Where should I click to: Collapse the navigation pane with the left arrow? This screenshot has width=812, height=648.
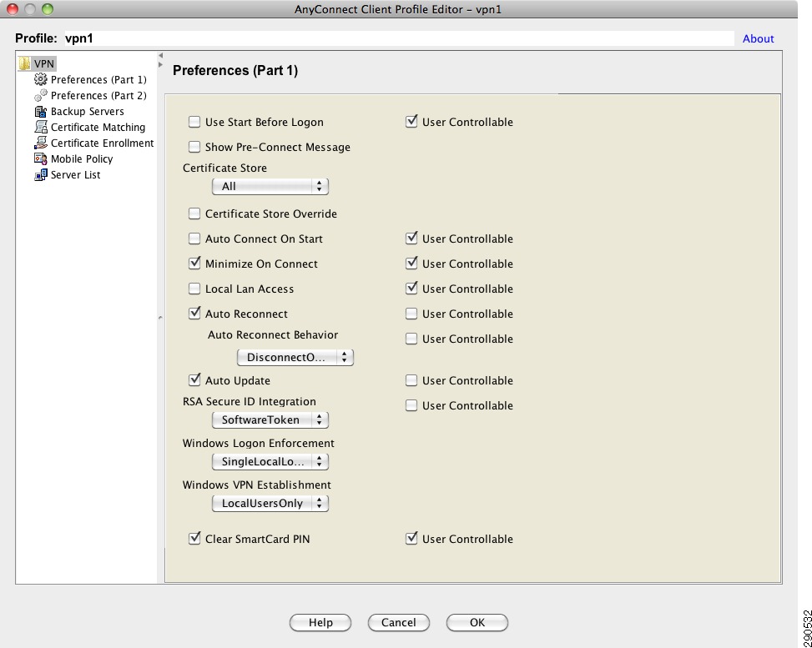tap(160, 55)
